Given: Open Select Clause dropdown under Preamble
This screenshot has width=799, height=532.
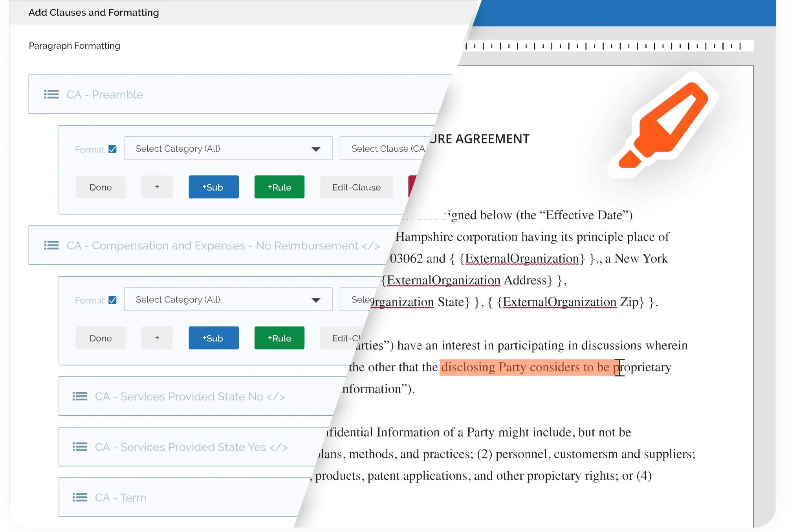Looking at the screenshot, I should coord(383,149).
